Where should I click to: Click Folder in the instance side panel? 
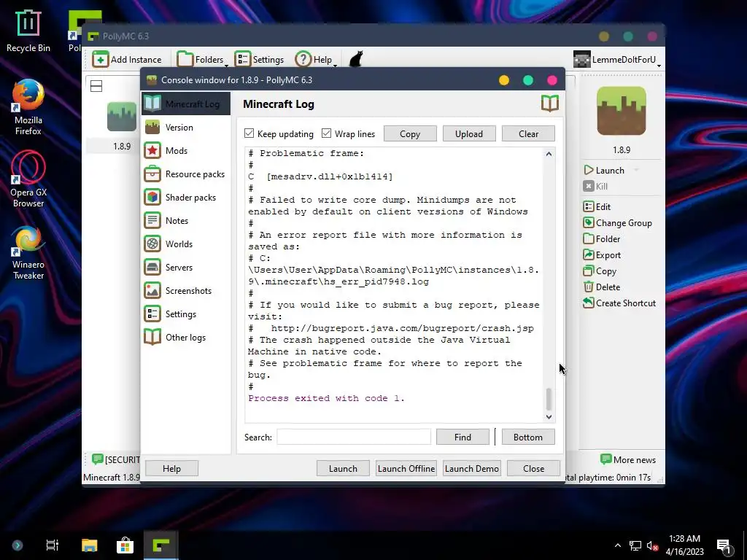click(602, 239)
